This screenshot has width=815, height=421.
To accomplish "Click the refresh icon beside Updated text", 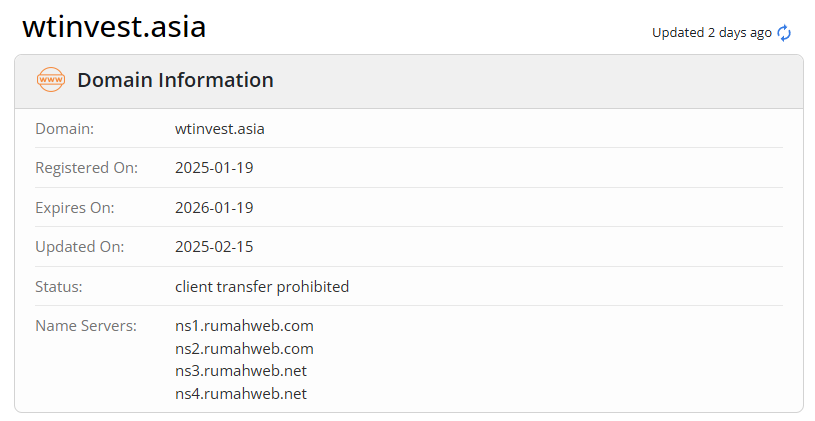I will tap(784, 33).
